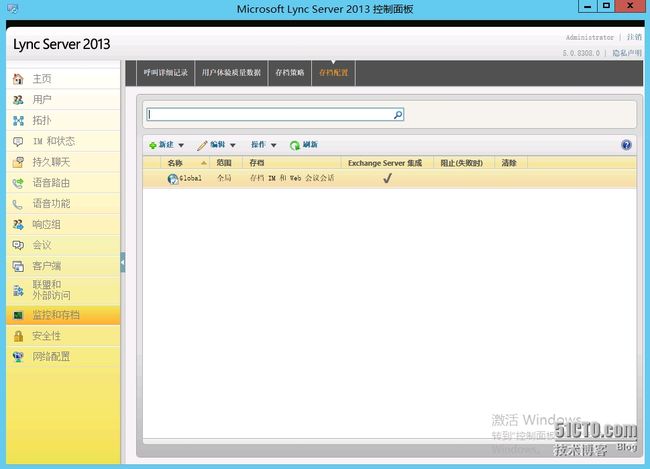Open the 主页 home icon in sidebar
Screen dimensions: 650x469
18,79
